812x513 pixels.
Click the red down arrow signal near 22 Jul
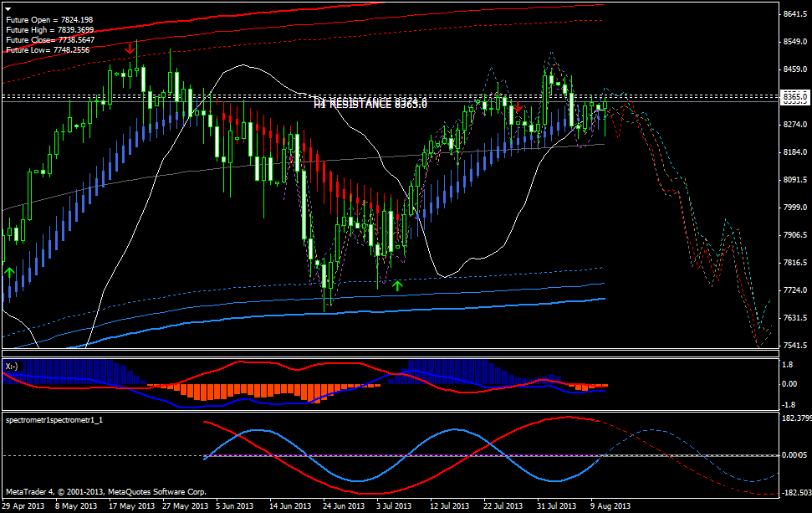[x=518, y=107]
